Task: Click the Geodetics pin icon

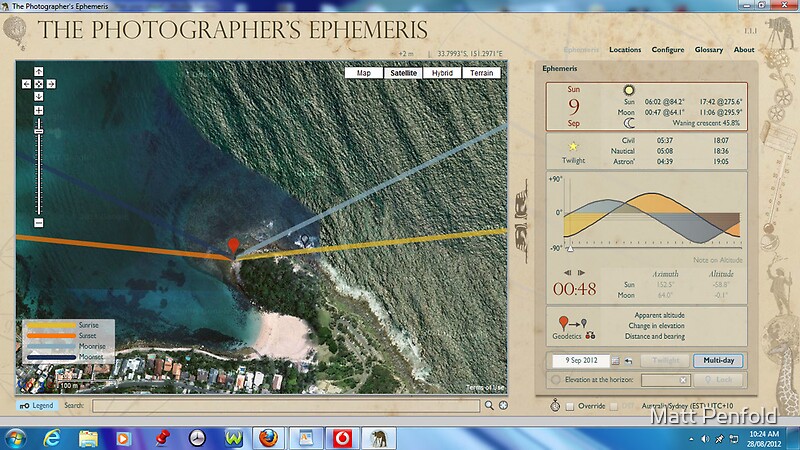Action: 563,322
